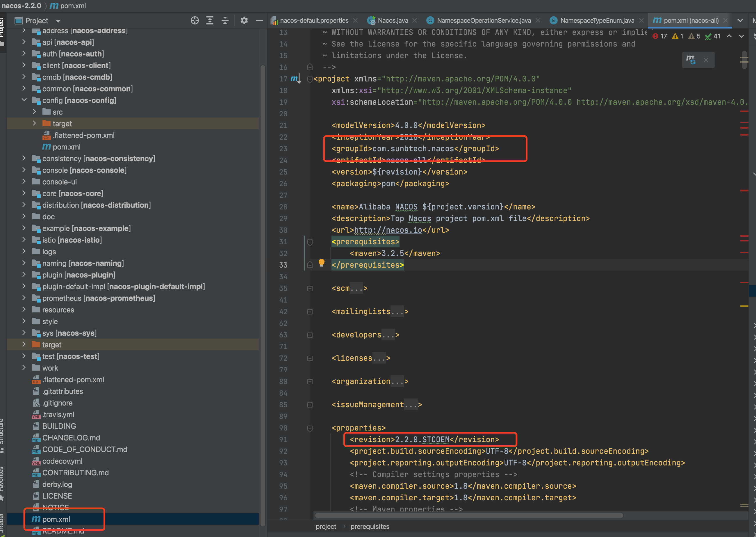Unfold the organization block on line 80
The height and width of the screenshot is (537, 756).
click(x=310, y=381)
